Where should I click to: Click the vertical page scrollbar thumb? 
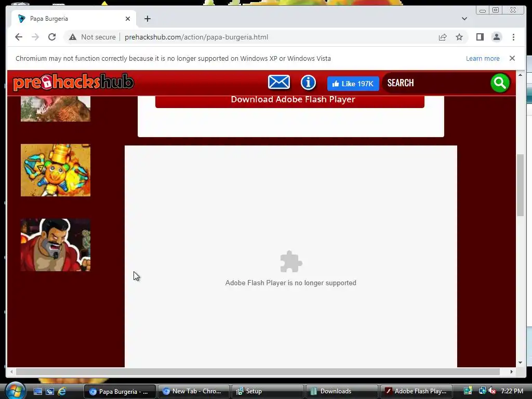(520, 185)
